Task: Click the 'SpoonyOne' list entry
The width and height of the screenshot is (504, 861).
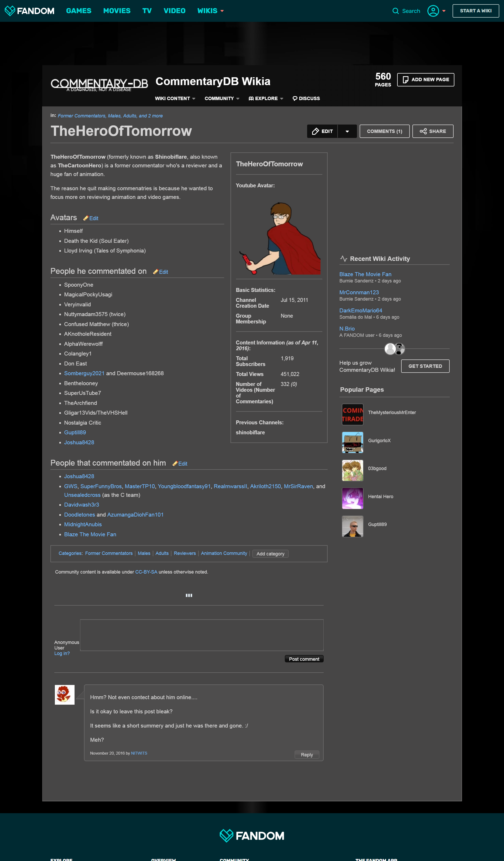Action: (x=78, y=285)
